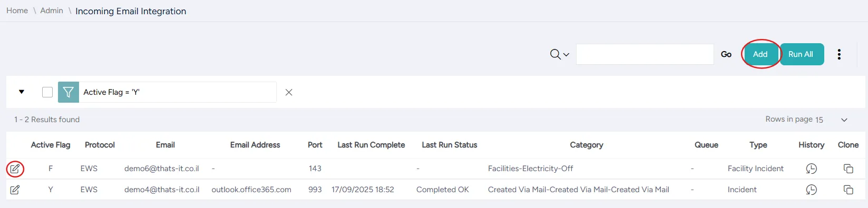
Task: Open the three-dot more options menu
Action: pyautogui.click(x=839, y=54)
